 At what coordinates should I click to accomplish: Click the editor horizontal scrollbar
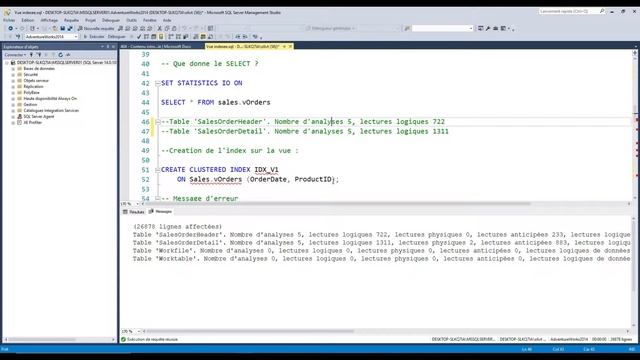(x=337, y=204)
